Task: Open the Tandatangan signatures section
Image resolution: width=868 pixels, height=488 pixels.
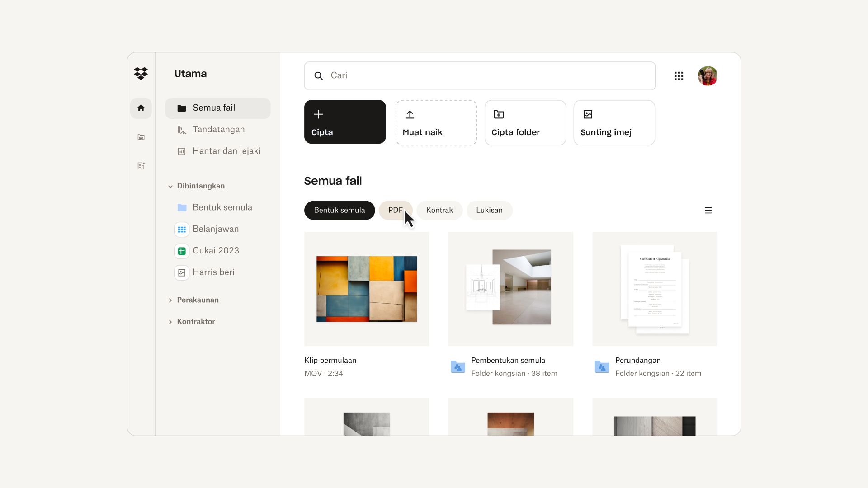Action: pyautogui.click(x=218, y=129)
